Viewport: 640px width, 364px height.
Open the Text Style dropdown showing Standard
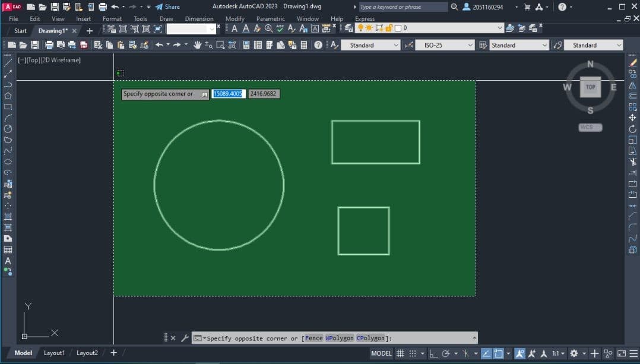click(370, 45)
